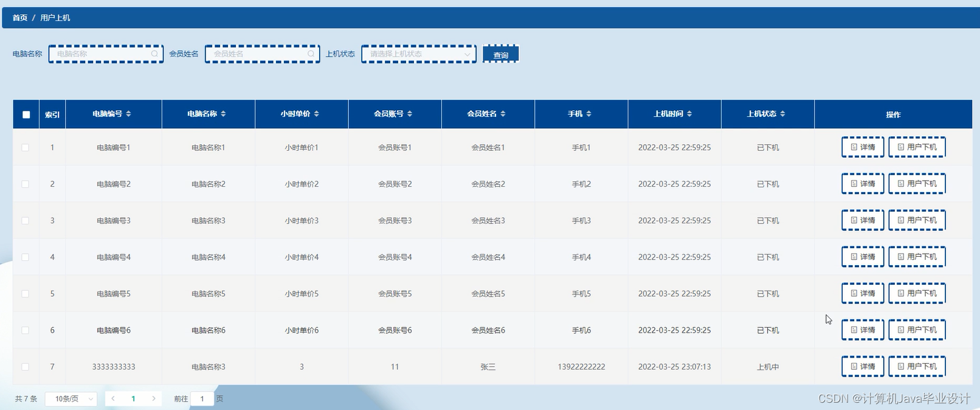Click the search icon in 电脑名称 field
This screenshot has height=410, width=980.
[x=154, y=54]
